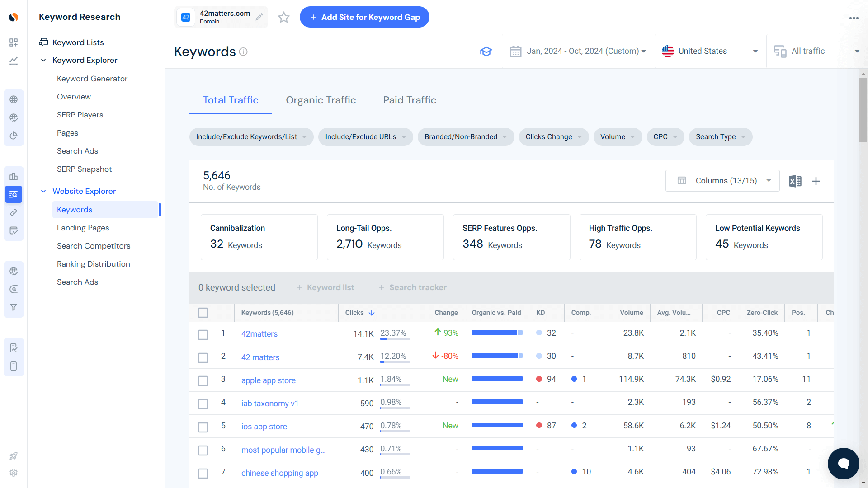Image resolution: width=868 pixels, height=488 pixels.
Task: Open the mobile device icon in left rail
Action: (x=14, y=366)
